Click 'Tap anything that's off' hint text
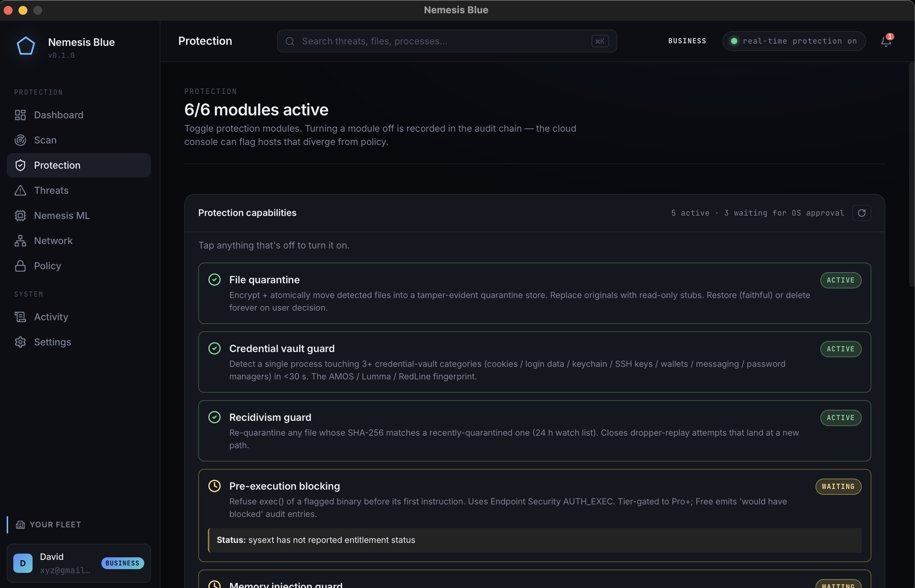 point(274,245)
